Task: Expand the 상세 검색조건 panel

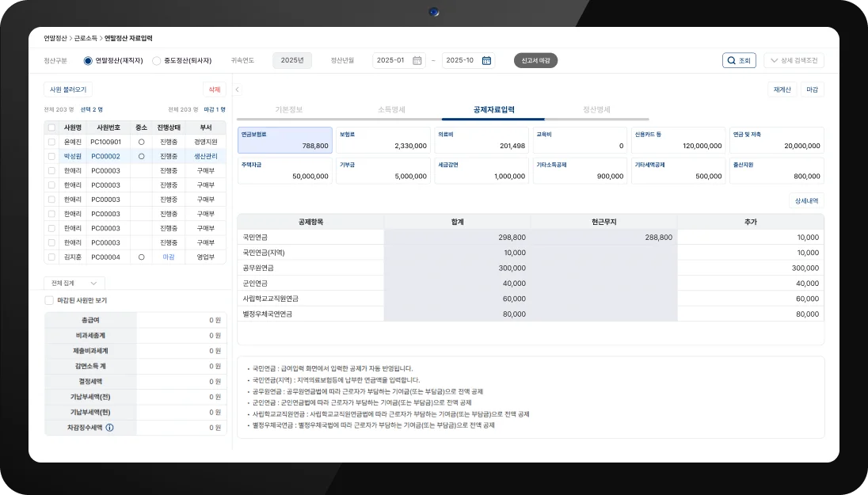Action: click(794, 60)
